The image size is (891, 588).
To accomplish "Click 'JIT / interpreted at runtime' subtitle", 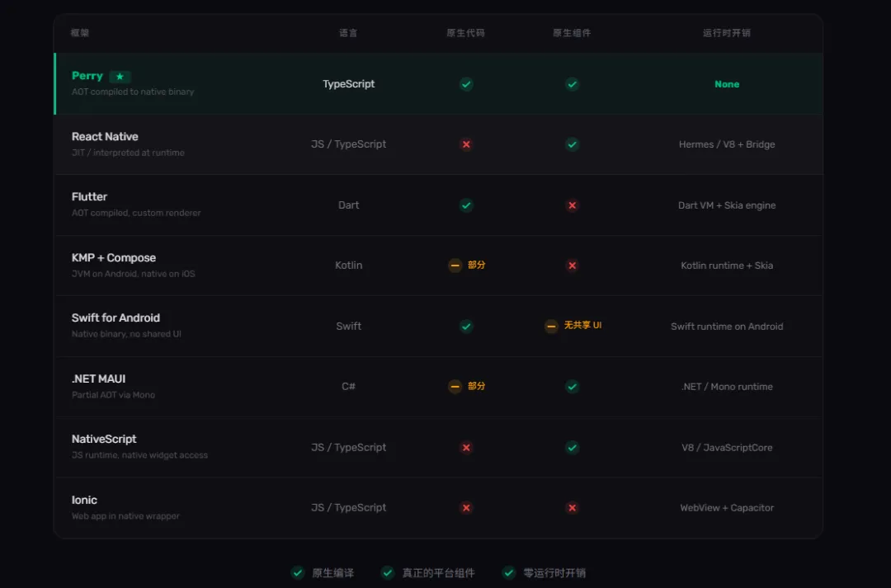I will pos(128,153).
